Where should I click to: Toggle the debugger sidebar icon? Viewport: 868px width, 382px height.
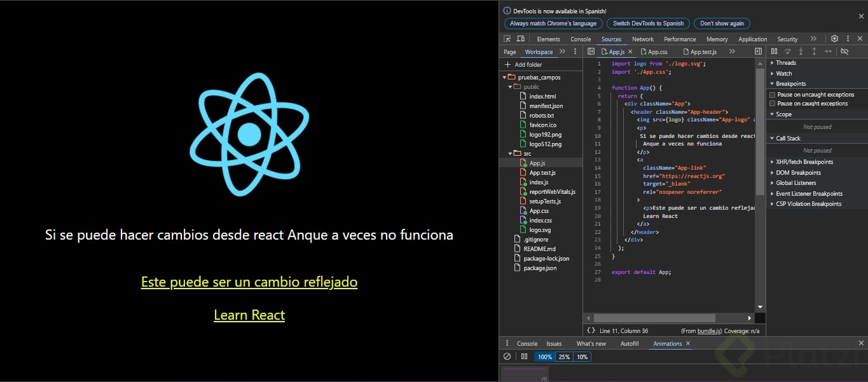pos(758,51)
